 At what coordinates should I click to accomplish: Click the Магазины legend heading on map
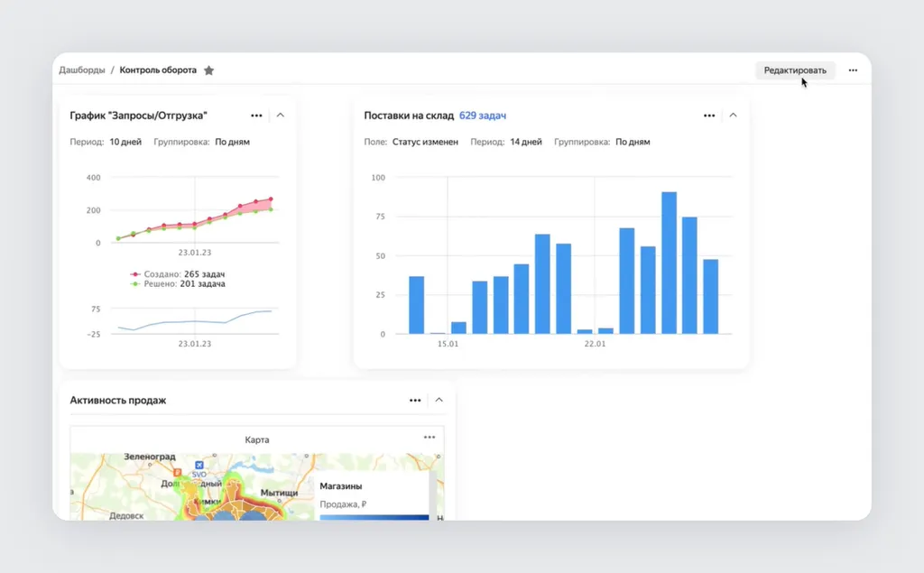pos(340,486)
